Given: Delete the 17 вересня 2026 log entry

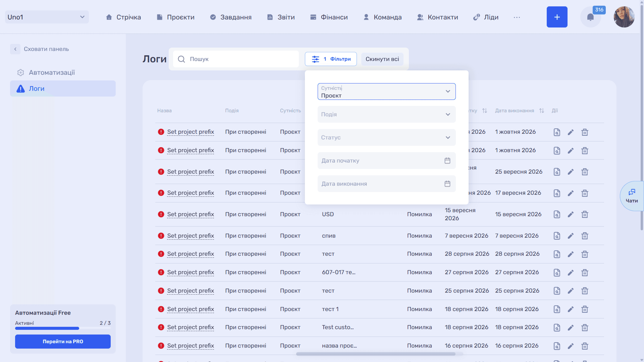Looking at the screenshot, I should tap(584, 193).
